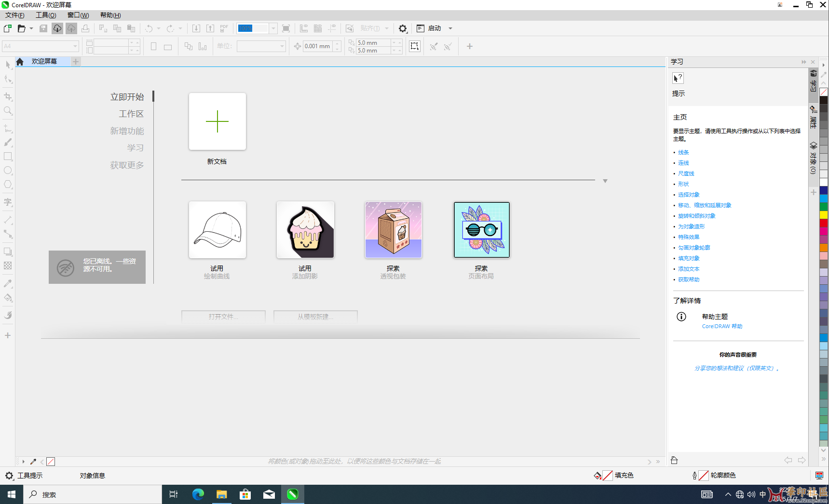
Task: Click the New document toolbar icon
Action: click(x=8, y=28)
